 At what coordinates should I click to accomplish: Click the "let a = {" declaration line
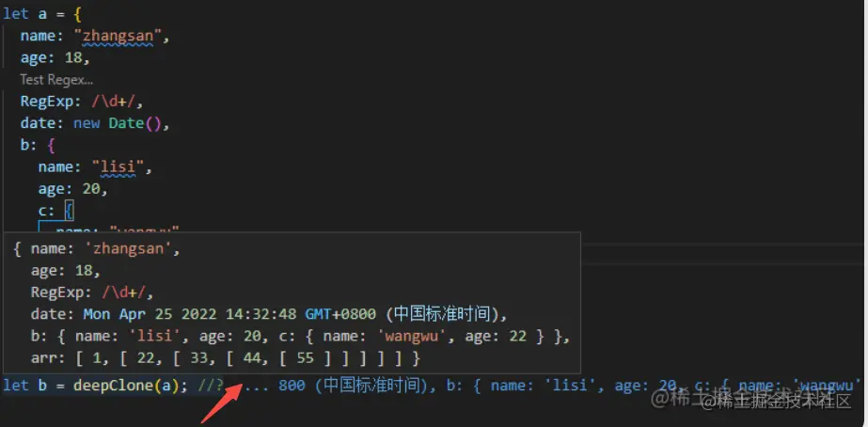coord(42,14)
